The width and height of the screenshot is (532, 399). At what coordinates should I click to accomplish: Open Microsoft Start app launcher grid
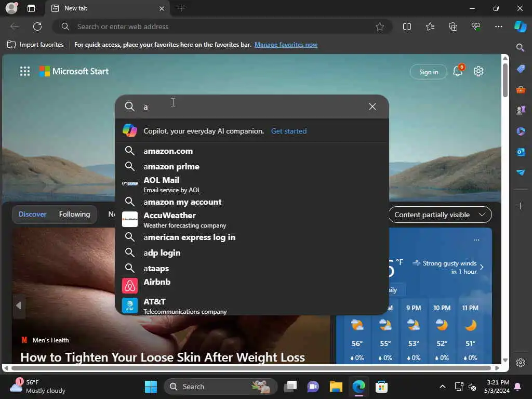pos(25,71)
